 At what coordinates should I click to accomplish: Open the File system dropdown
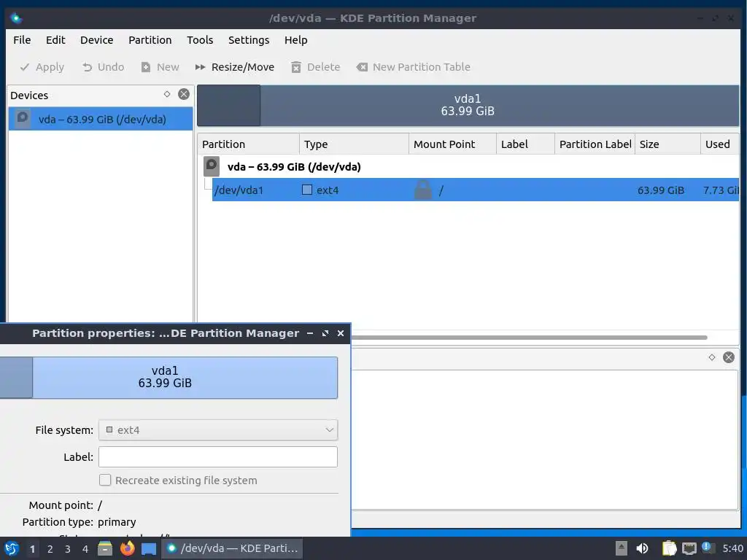218,430
